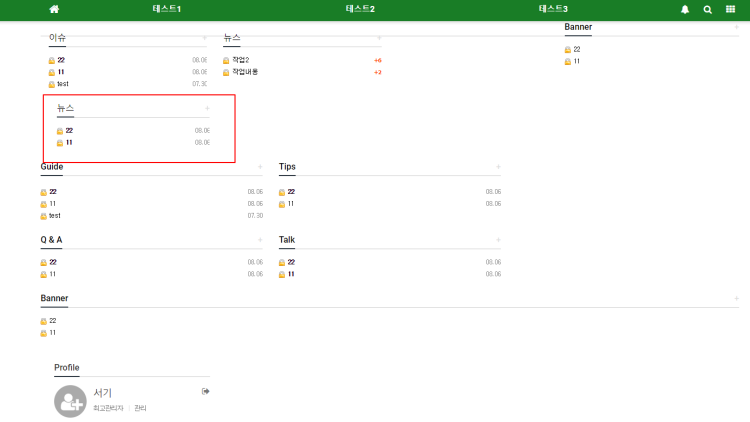Click the profile avatar image
This screenshot has height=422, width=750.
(x=70, y=401)
